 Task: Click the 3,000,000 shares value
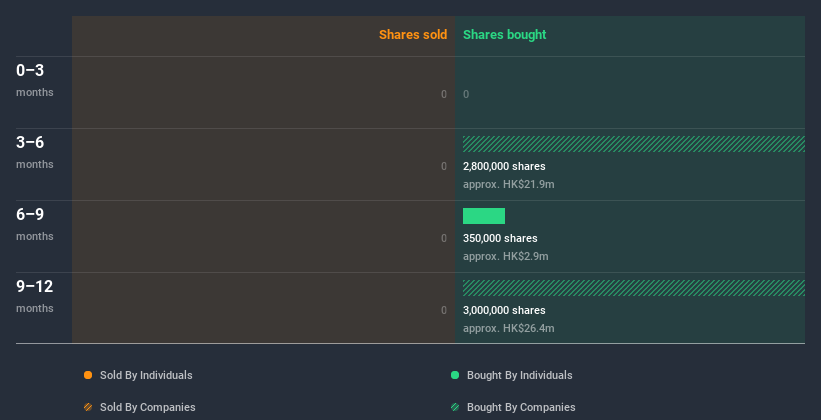(504, 311)
